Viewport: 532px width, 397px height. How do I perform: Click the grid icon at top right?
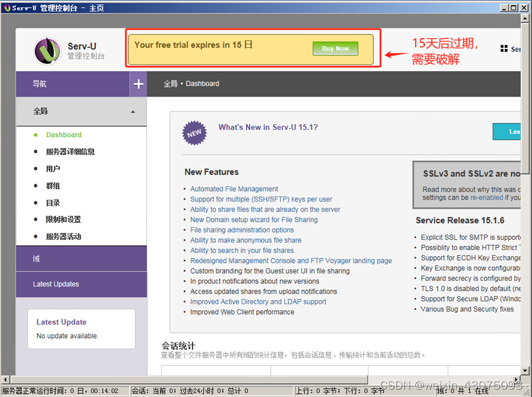(504, 49)
